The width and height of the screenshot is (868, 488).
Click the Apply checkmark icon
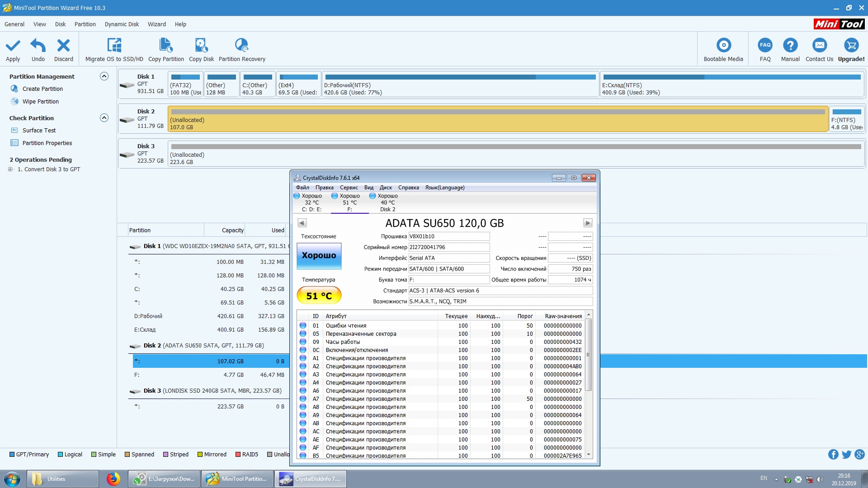(x=13, y=46)
